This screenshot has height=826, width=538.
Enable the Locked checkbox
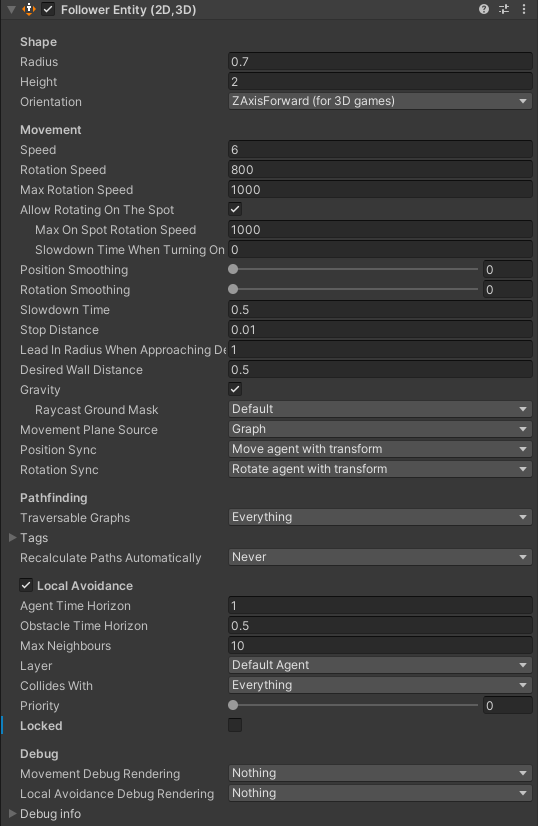coord(235,725)
